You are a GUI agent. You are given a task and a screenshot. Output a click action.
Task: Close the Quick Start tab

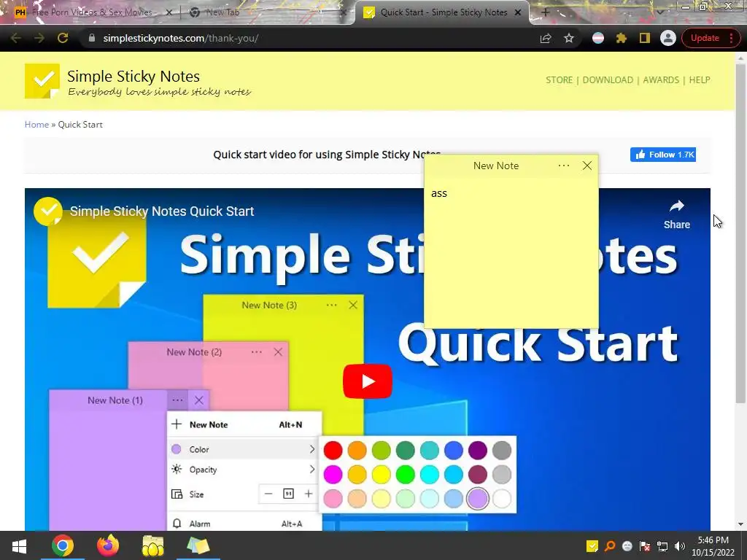point(518,12)
